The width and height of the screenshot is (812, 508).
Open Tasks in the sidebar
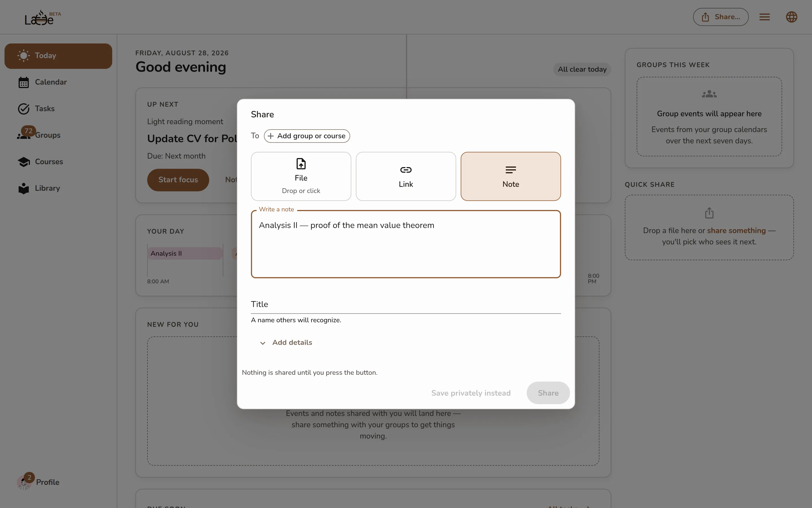point(58,109)
